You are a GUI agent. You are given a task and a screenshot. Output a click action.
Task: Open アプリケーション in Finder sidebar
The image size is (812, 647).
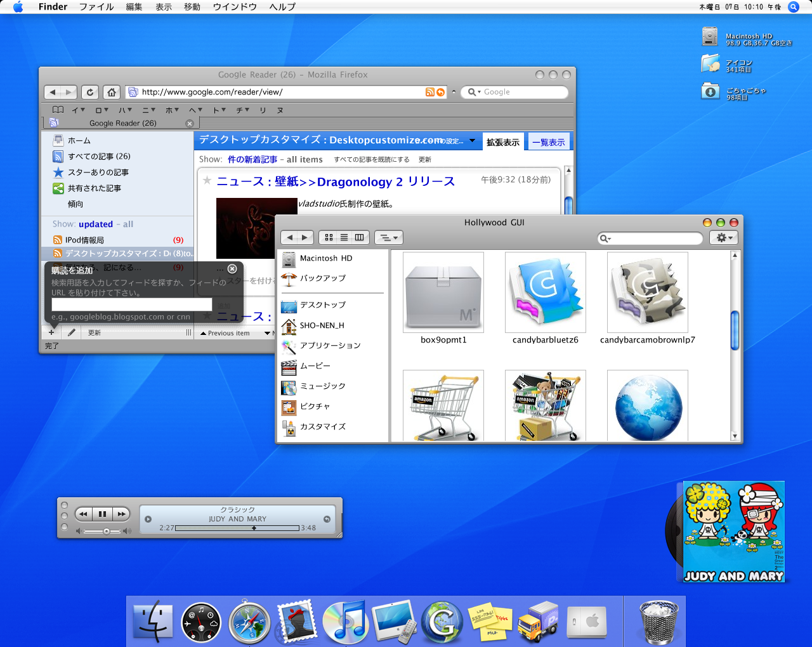(x=330, y=345)
